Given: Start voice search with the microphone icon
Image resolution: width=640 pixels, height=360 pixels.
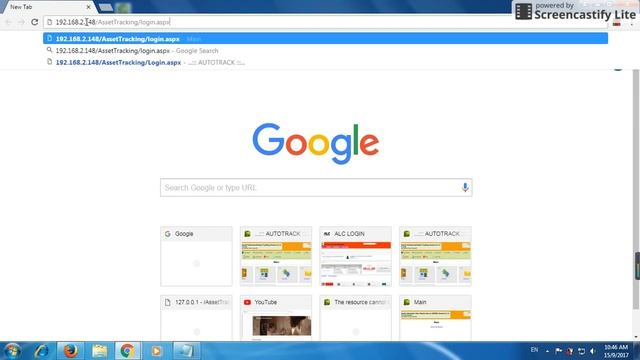Looking at the screenshot, I should tap(465, 187).
